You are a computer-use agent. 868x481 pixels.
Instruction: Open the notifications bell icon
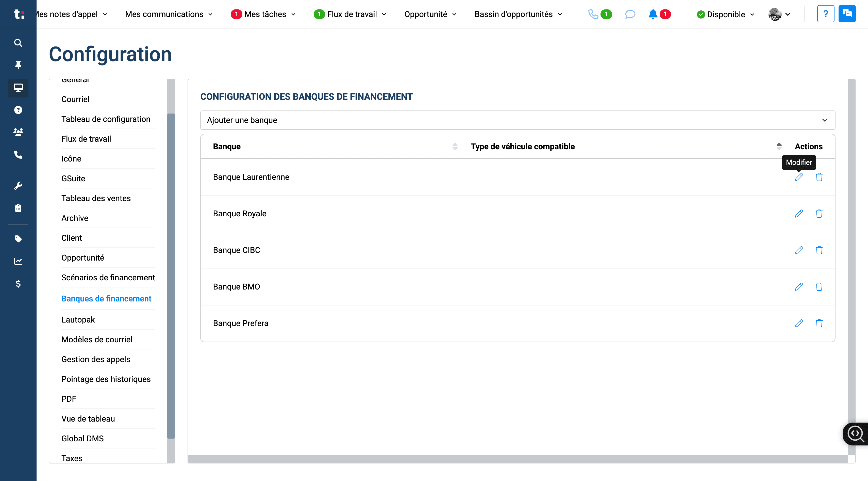point(653,14)
